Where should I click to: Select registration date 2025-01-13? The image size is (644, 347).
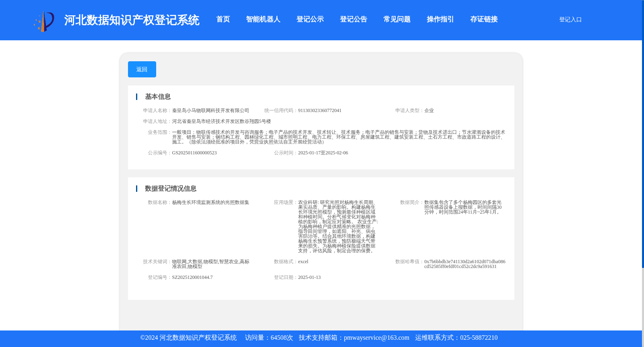point(309,277)
